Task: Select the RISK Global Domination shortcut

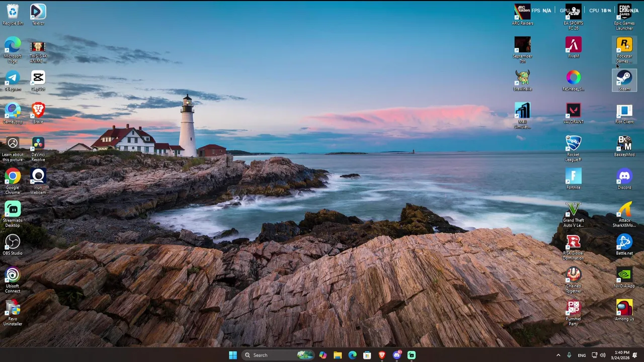Action: point(573,248)
